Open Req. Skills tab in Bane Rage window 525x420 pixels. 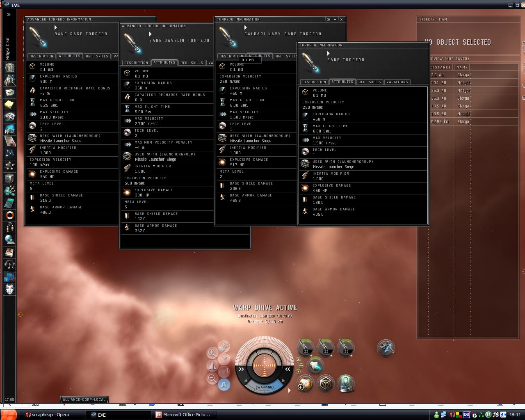[97, 56]
